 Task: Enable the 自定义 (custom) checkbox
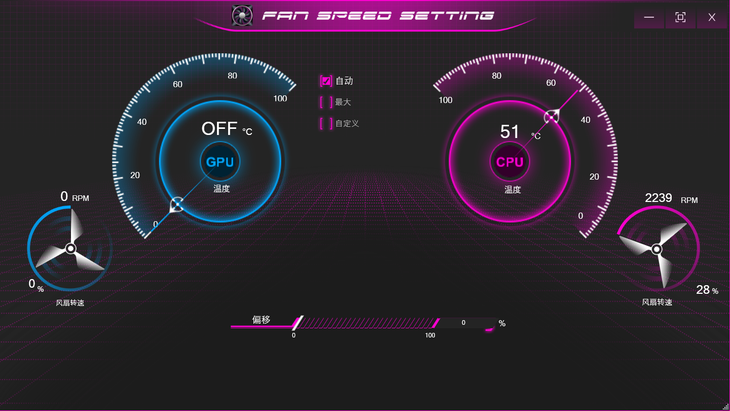pyautogui.click(x=325, y=124)
